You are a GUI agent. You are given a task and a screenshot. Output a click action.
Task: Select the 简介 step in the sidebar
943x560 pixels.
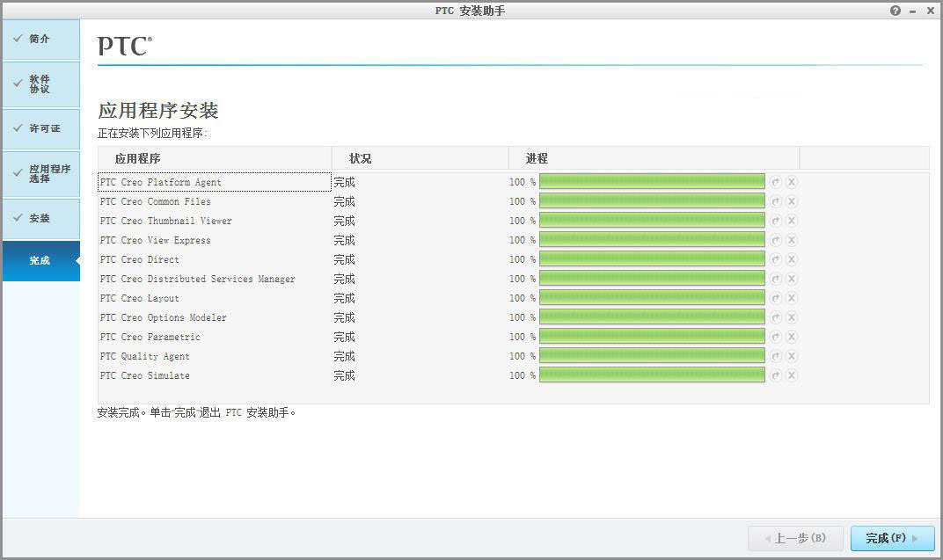[40, 39]
